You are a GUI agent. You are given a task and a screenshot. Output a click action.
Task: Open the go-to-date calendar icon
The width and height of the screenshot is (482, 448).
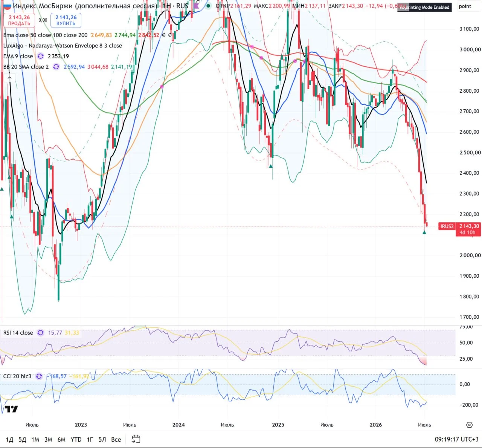(136, 439)
